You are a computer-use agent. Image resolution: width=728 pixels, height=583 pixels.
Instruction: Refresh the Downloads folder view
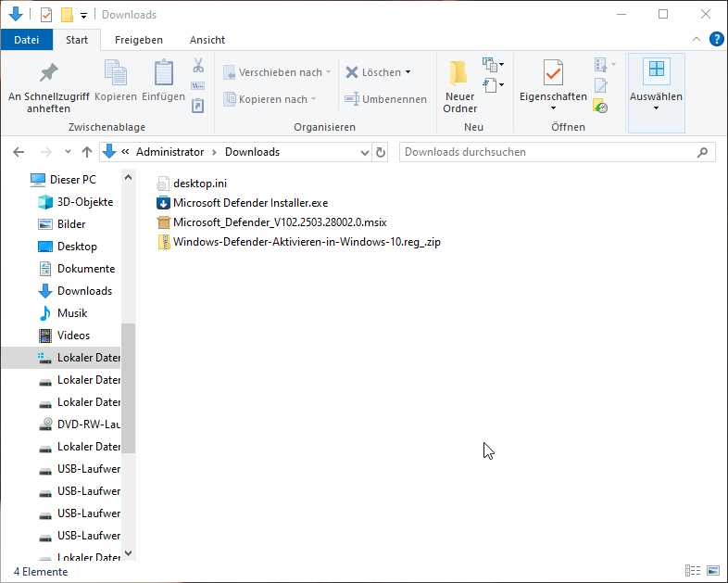[381, 152]
